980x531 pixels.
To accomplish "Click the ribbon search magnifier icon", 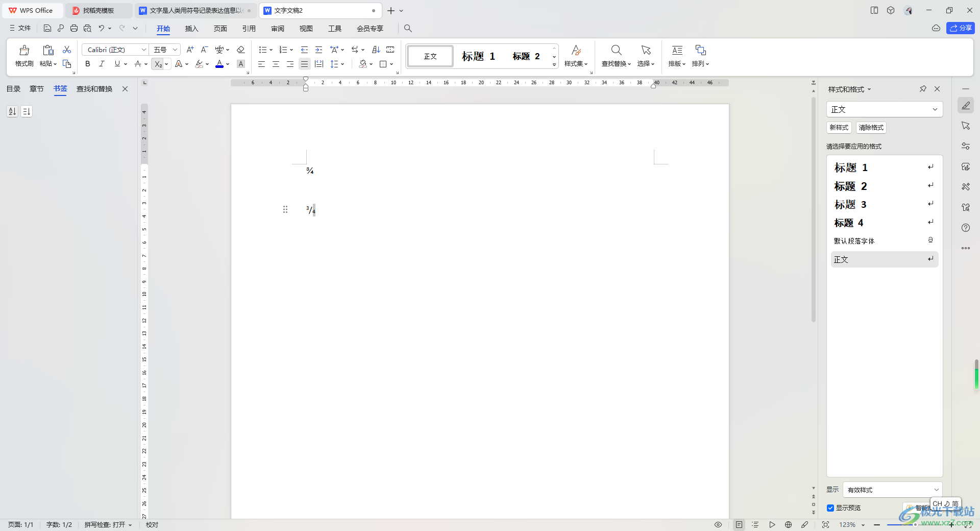I will [408, 29].
